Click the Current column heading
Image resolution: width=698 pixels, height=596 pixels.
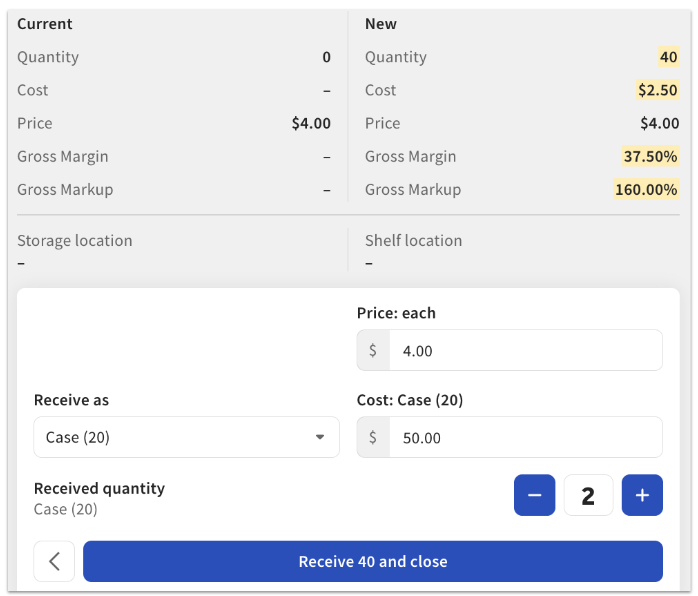(45, 24)
